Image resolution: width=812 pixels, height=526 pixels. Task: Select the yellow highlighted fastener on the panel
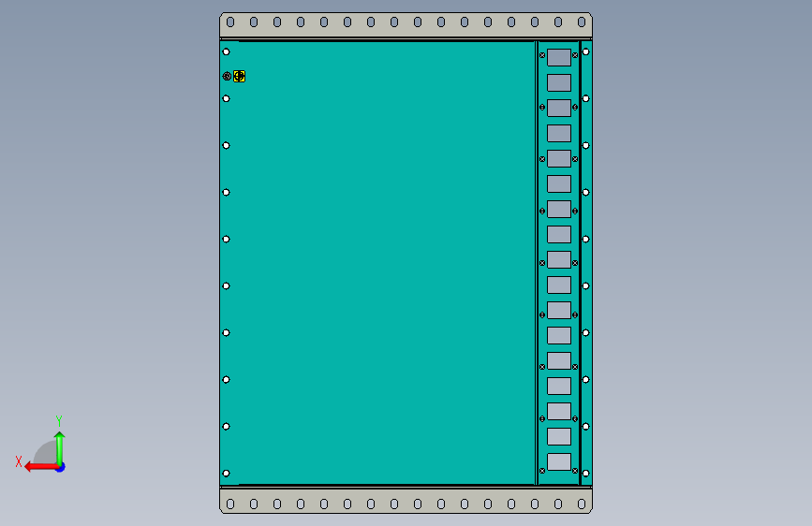[239, 77]
